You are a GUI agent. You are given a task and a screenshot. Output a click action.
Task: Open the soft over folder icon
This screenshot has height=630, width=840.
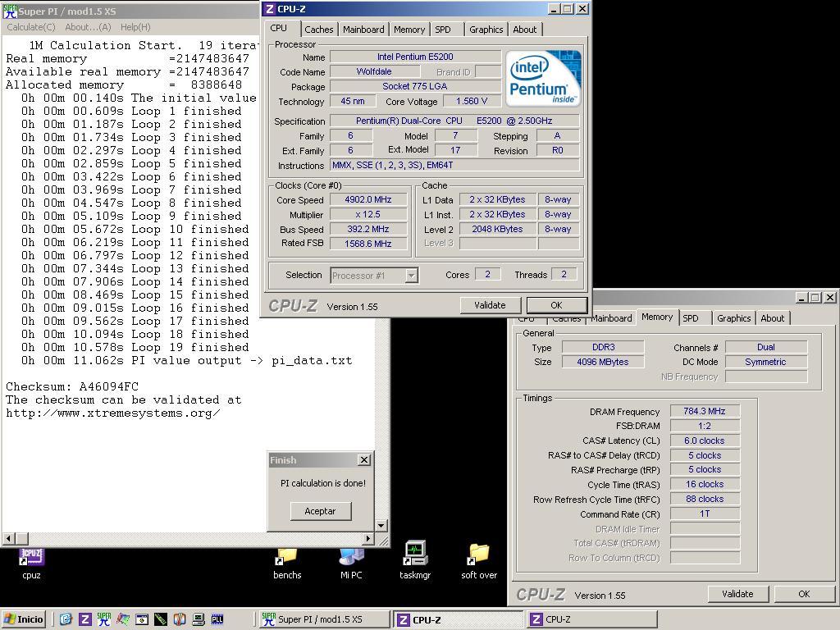coord(479,555)
